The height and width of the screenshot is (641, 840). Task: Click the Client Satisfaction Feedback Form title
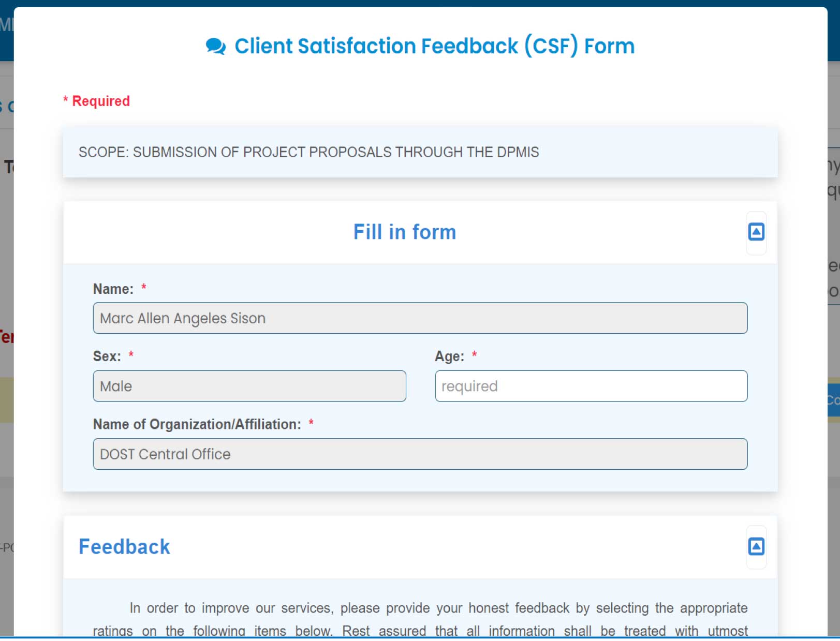[434, 46]
